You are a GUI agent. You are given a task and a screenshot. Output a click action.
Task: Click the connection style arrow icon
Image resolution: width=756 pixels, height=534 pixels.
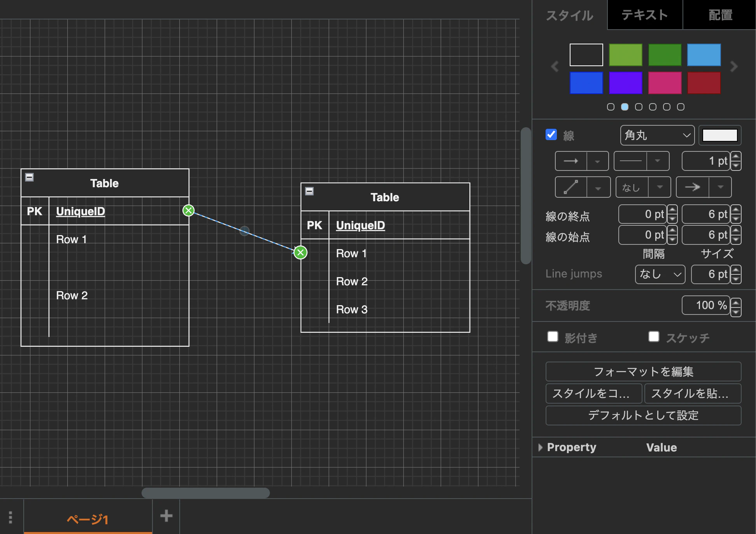point(571,161)
